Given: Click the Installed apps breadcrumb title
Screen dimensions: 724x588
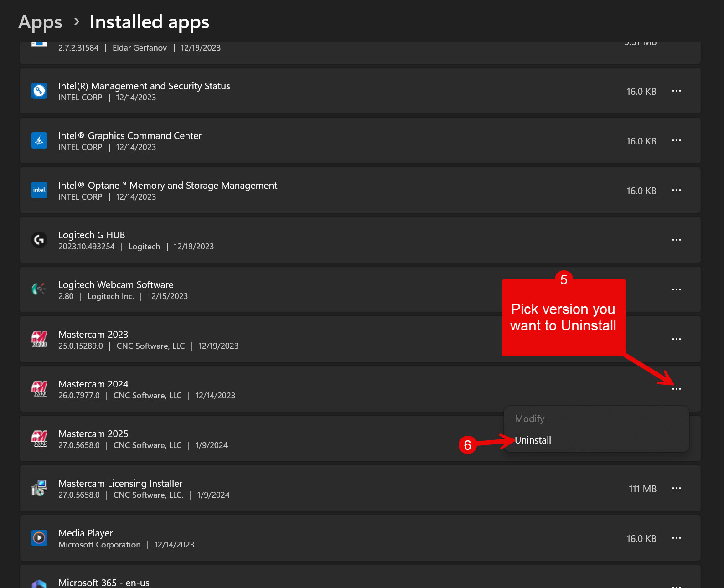Looking at the screenshot, I should point(150,22).
